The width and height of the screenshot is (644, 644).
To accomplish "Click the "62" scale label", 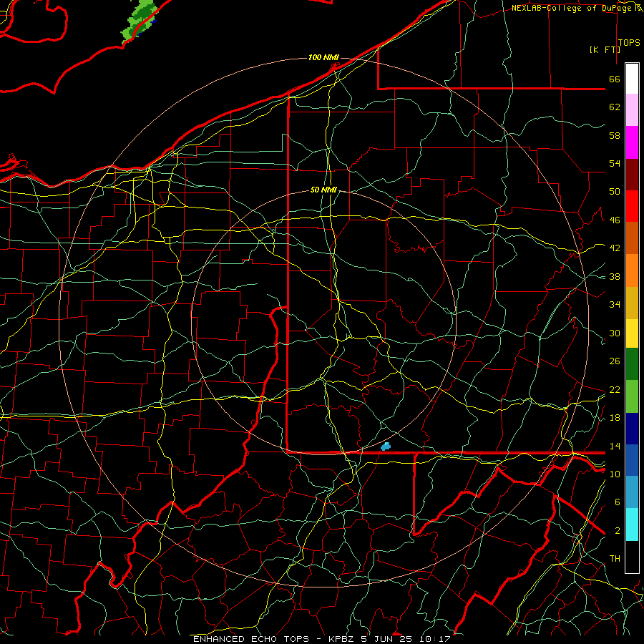I will pos(615,107).
